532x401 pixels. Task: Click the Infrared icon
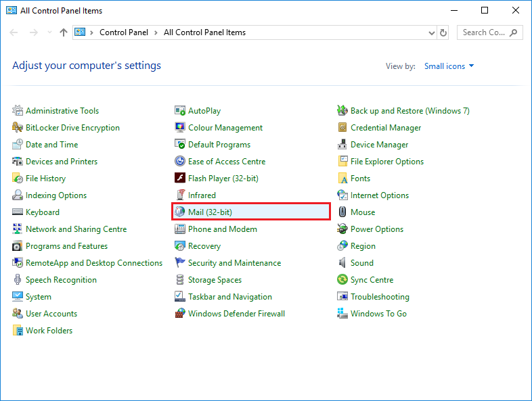[x=180, y=195]
